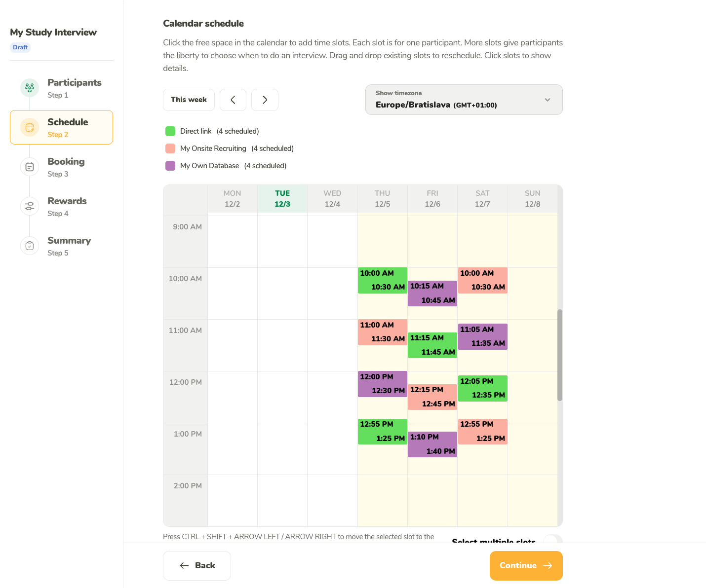Image resolution: width=706 pixels, height=588 pixels.
Task: Select Saturday 10:00 AM salmon slot
Action: 483,280
